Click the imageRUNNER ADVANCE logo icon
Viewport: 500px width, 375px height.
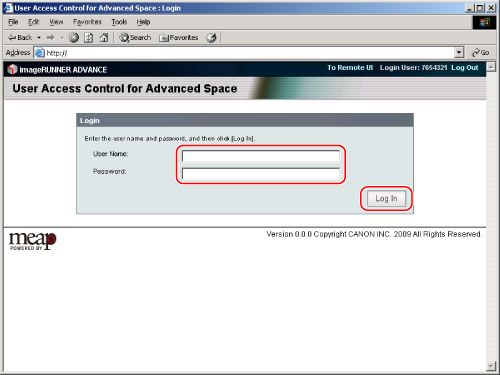(12, 69)
